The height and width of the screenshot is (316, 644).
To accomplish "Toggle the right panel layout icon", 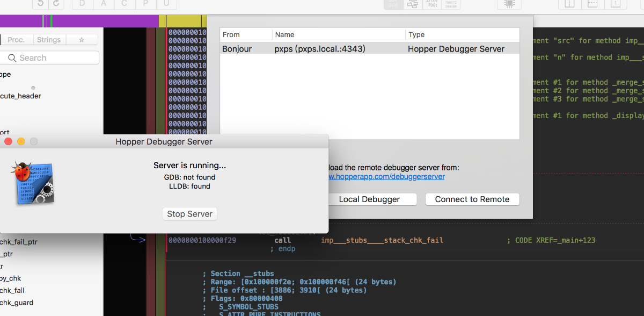I will click(x=616, y=4).
